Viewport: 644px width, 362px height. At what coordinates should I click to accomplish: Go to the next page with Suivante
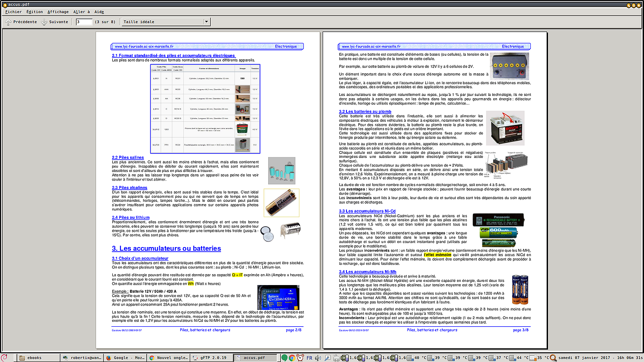click(54, 22)
